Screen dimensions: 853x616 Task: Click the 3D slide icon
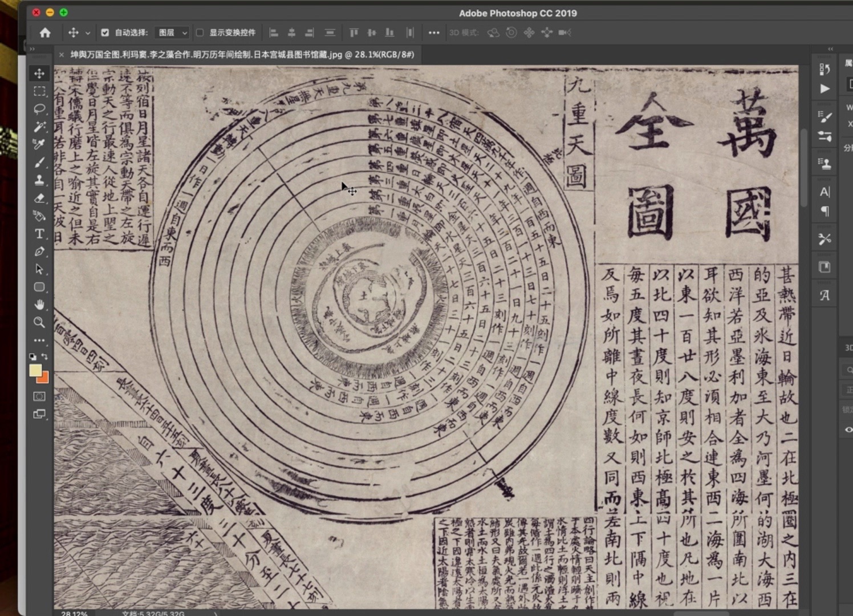[x=547, y=33]
